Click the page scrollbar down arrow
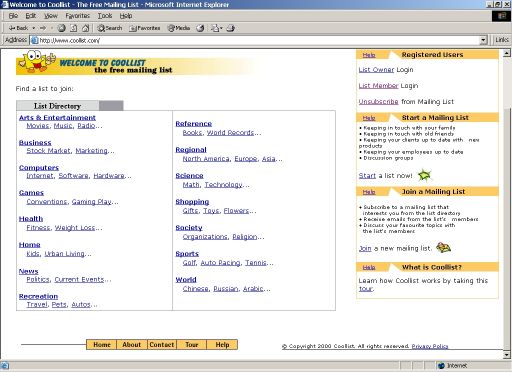This screenshot has width=512, height=372. click(507, 354)
